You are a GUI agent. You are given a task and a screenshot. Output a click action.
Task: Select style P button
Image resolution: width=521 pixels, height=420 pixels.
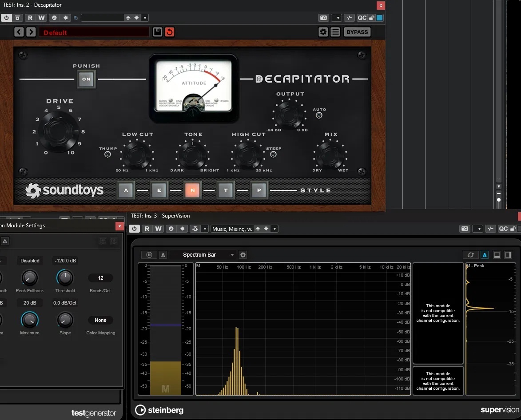coord(259,190)
